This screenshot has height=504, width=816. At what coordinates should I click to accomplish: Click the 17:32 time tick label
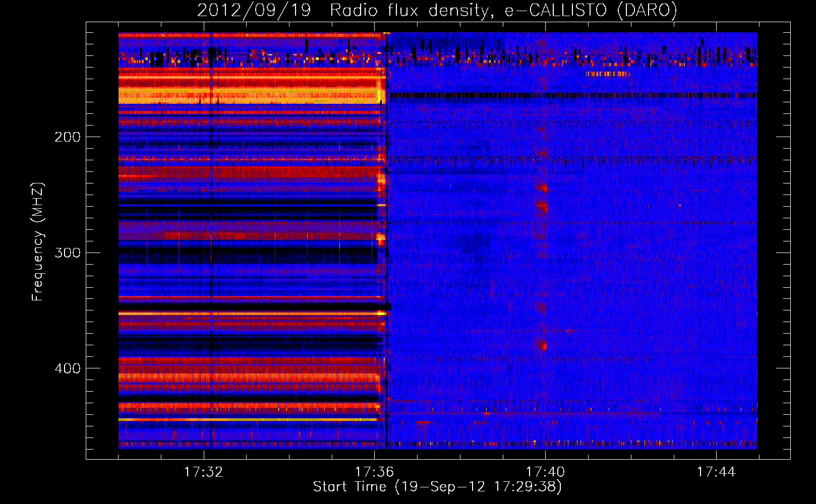click(204, 472)
